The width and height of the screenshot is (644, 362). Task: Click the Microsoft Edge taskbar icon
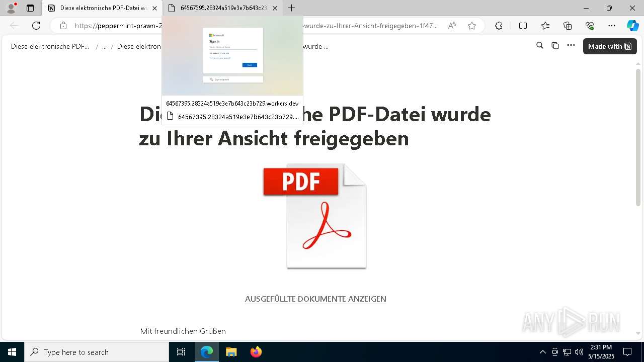207,352
